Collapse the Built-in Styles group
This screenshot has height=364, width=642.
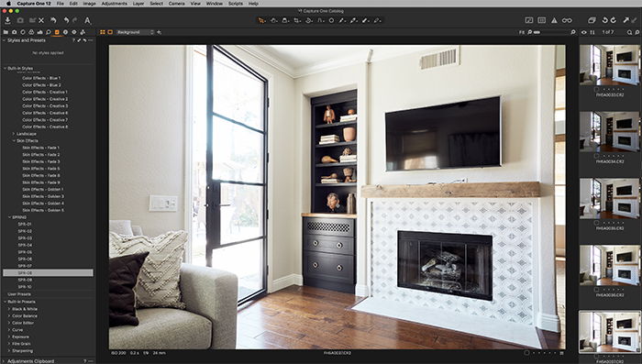5,69
